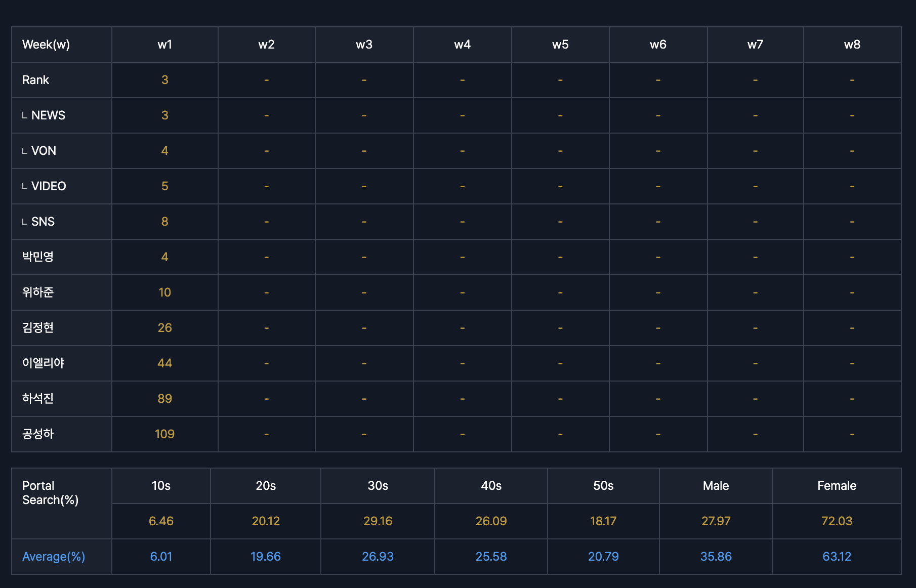The height and width of the screenshot is (588, 916).
Task: Select the w8 column header
Action: click(852, 45)
